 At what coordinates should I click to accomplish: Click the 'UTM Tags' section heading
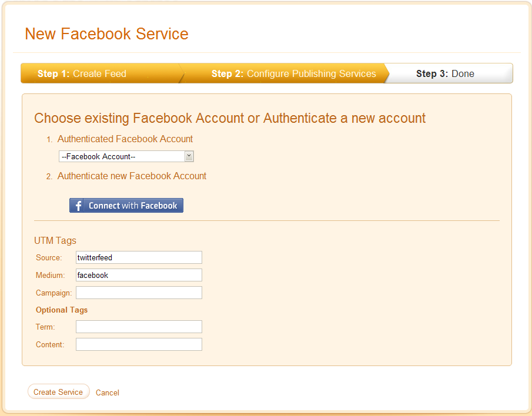[55, 240]
